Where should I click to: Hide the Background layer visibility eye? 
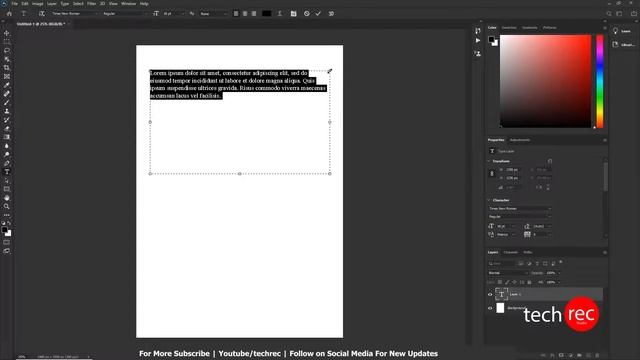pos(490,308)
